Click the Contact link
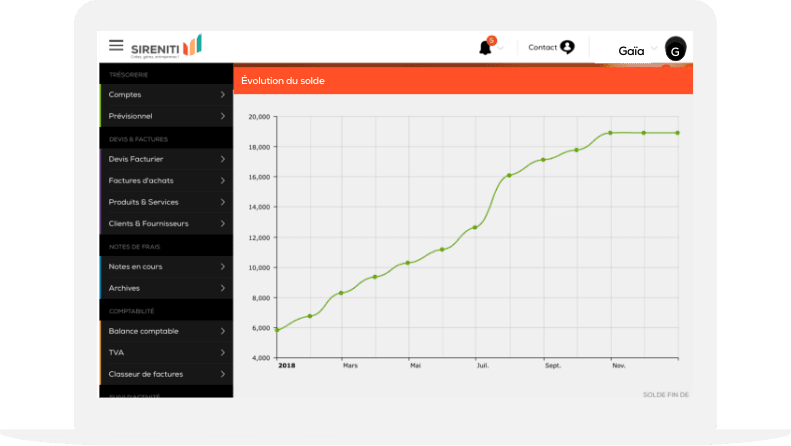The height and width of the screenshot is (446, 791). coord(542,47)
